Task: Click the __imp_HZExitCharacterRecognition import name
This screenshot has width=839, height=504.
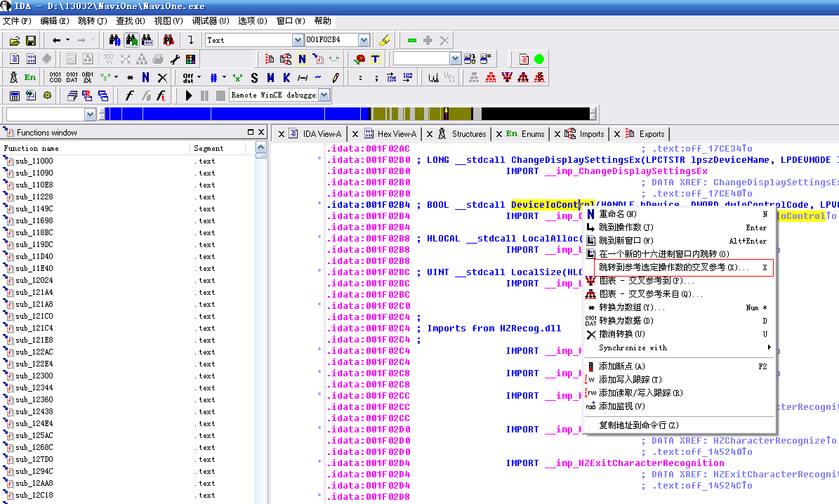Action: tap(635, 463)
